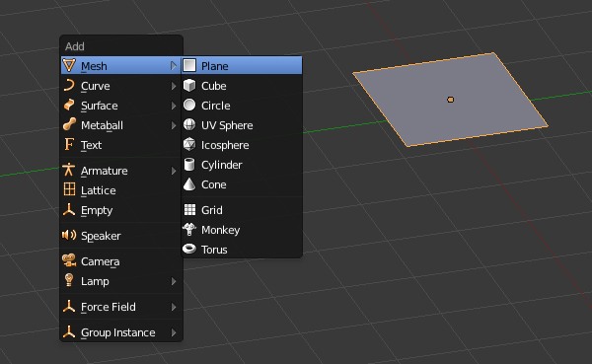Add a Cube mesh via label
This screenshot has height=364, width=592.
coord(214,86)
